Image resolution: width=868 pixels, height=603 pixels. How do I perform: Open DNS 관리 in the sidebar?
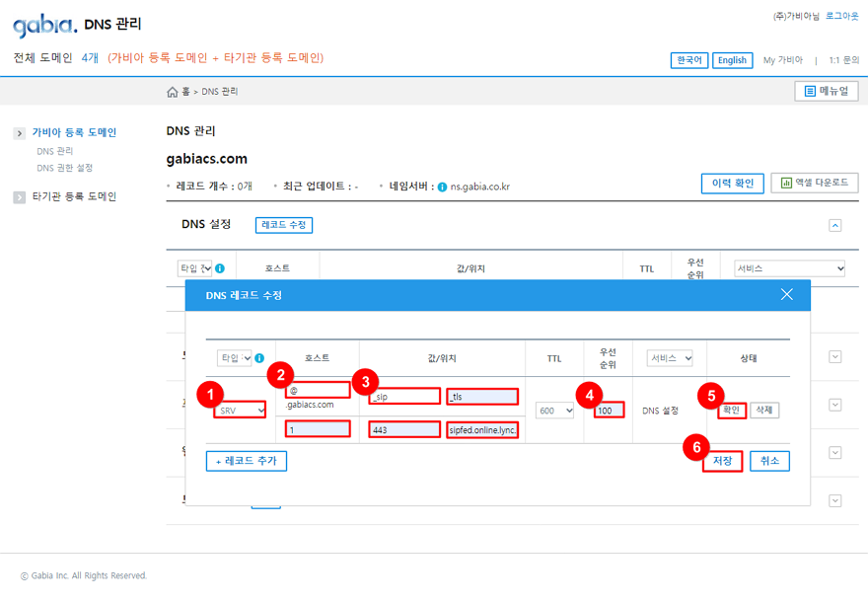(x=55, y=151)
